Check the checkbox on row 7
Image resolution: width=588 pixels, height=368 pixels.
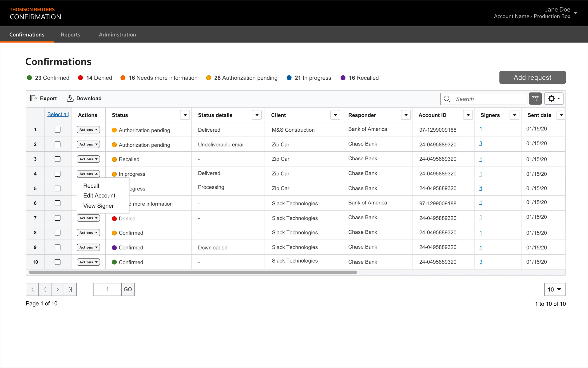pos(58,218)
